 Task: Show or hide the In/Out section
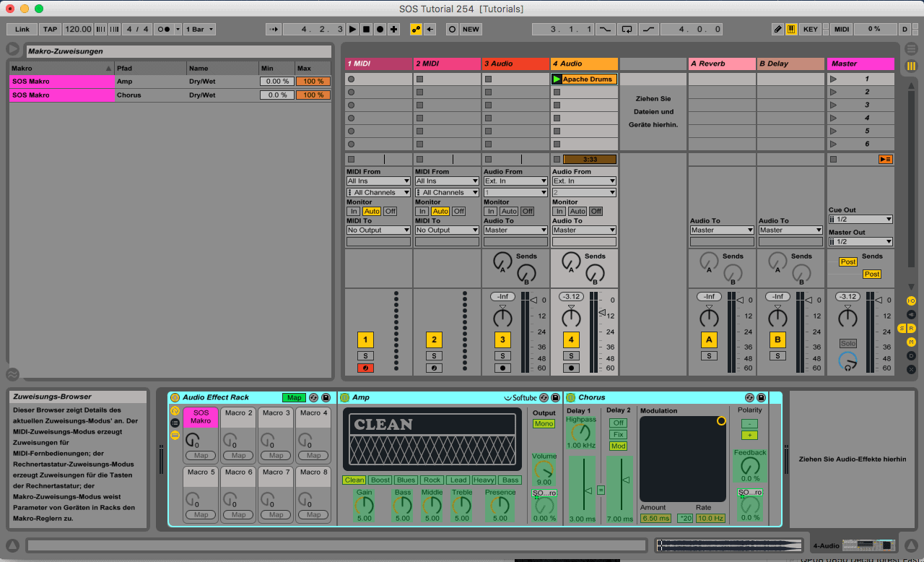click(911, 301)
